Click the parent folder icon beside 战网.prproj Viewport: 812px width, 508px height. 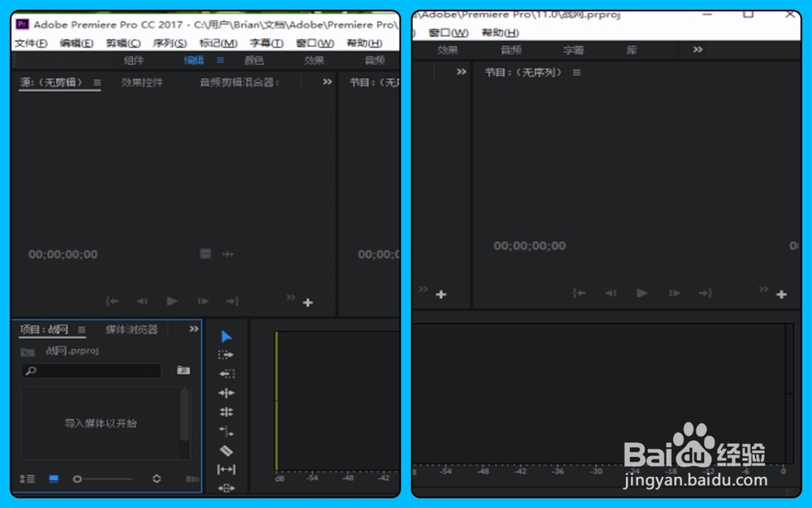tap(28, 352)
